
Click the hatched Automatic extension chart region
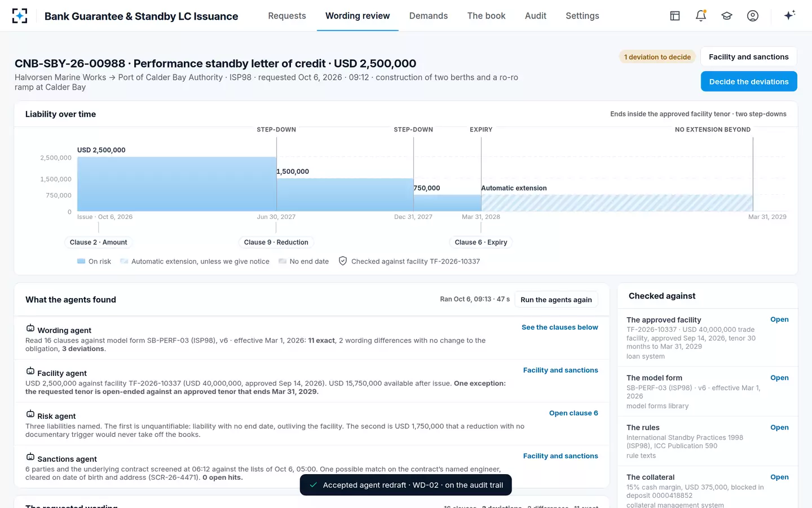tap(617, 203)
